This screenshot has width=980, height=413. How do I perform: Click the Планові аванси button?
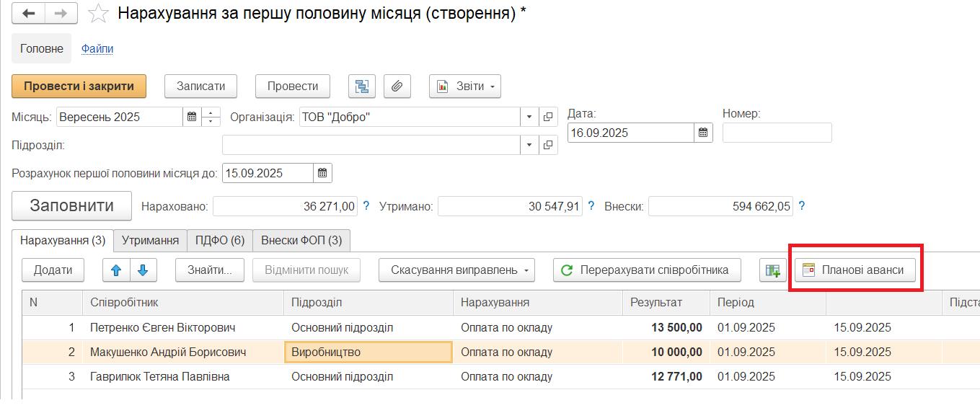855,270
